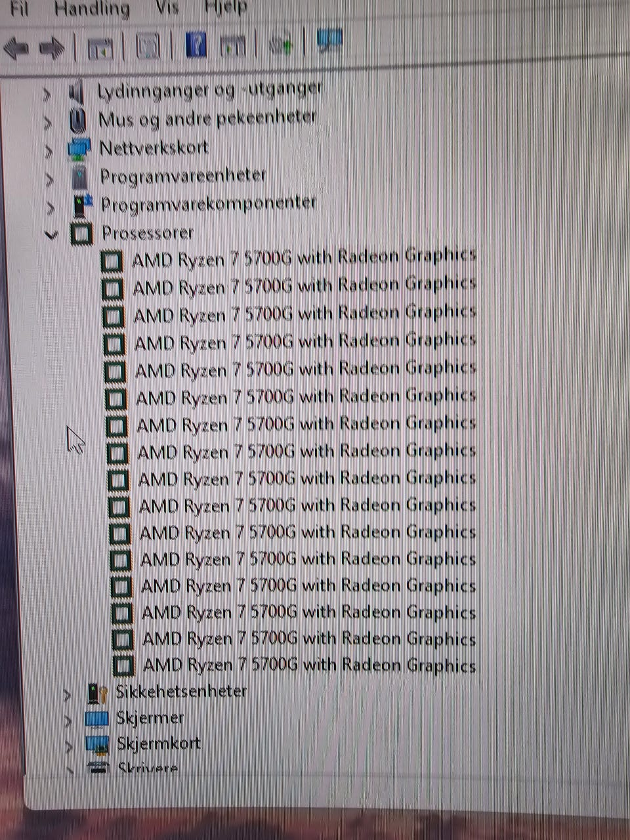Select the Skjermkort label
Screen dimensions: 630x840
click(x=159, y=744)
